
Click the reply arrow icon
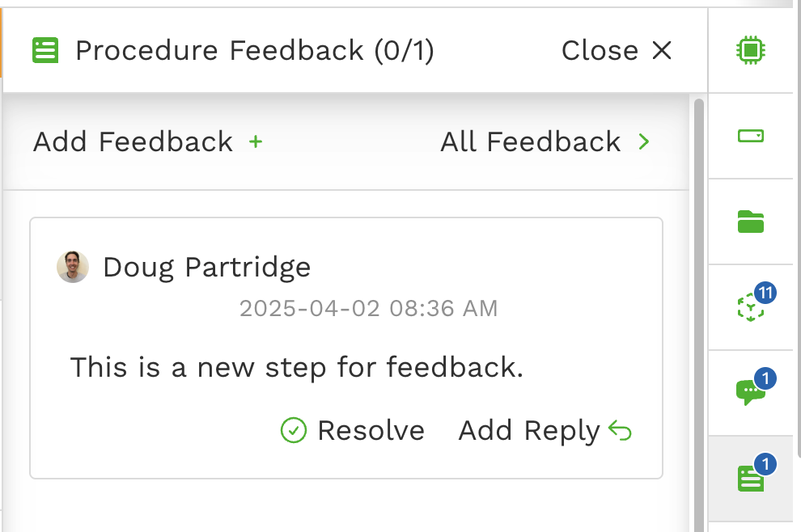[621, 431]
